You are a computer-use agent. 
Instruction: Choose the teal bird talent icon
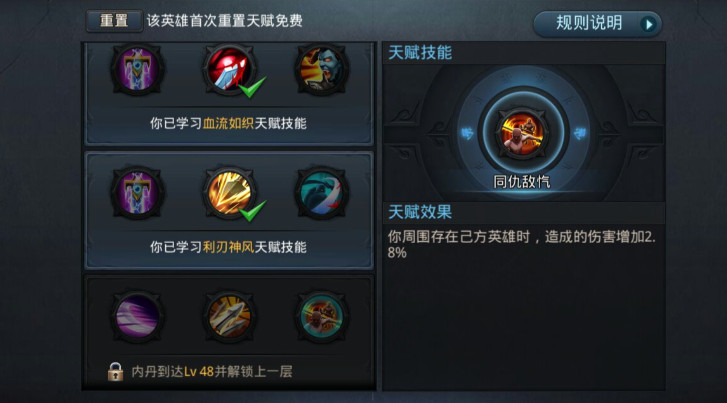click(x=321, y=192)
